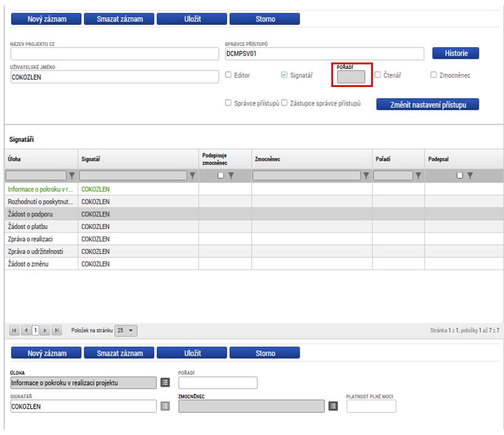504x435 pixels.
Task: Select row Rozhodnutí o poskytnut...
Action: click(x=254, y=202)
